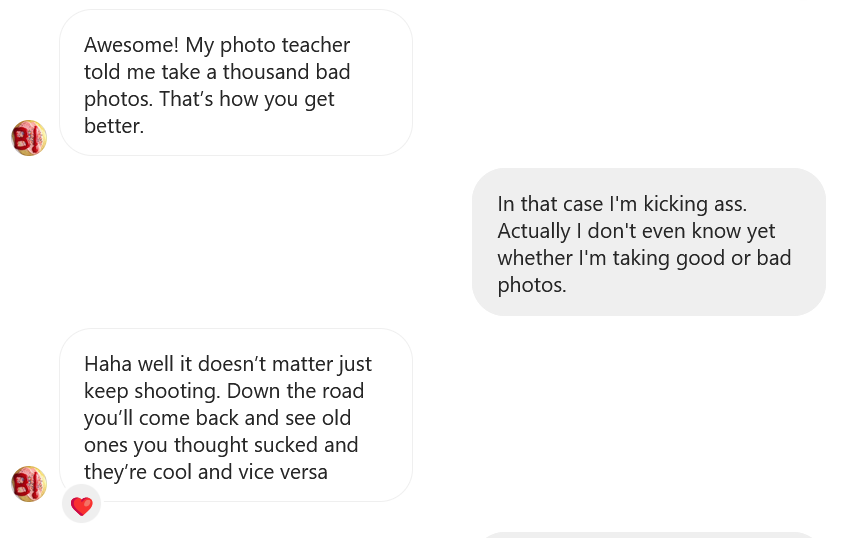Click the word 'better.' in the first message
842x538 pixels.
point(114,126)
